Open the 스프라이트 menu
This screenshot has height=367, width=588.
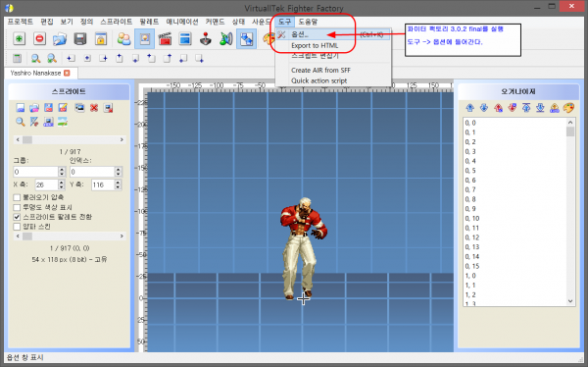coord(116,22)
